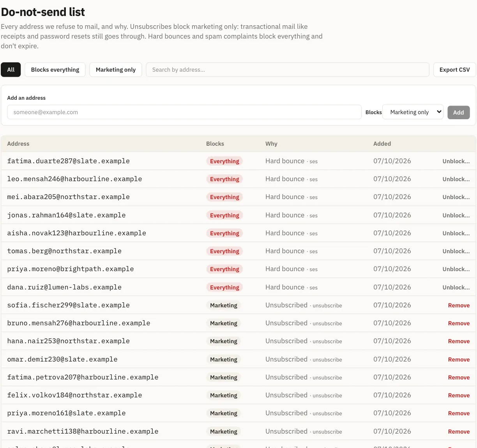Remove bruno.mensah276@harbourline.example
Screen dimensions: 477x448
[x=459, y=323]
